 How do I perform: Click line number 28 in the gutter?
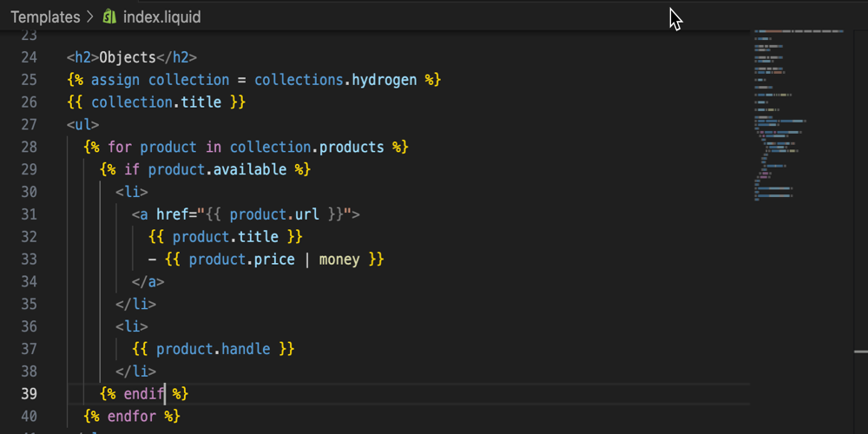pos(29,148)
